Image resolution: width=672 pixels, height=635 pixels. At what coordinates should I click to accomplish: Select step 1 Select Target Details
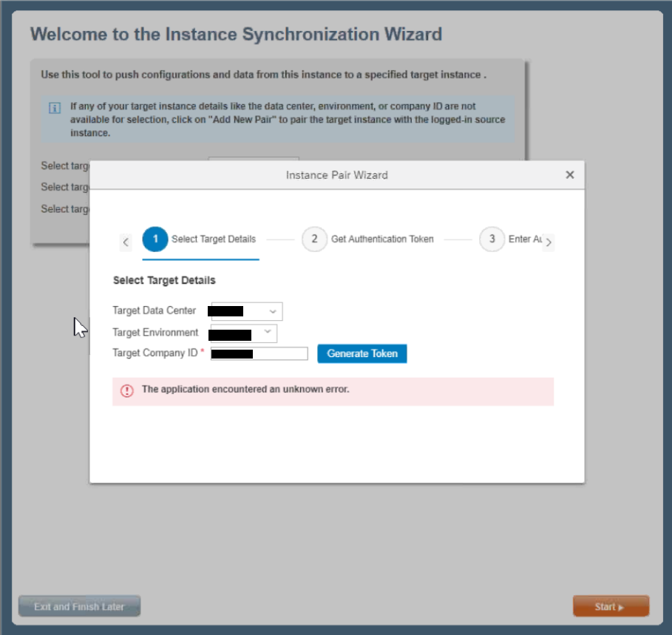[x=200, y=239]
